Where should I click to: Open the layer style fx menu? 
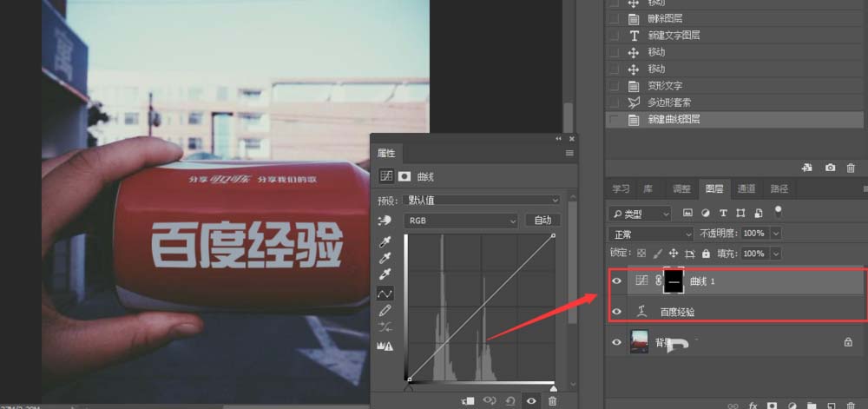pos(753,406)
